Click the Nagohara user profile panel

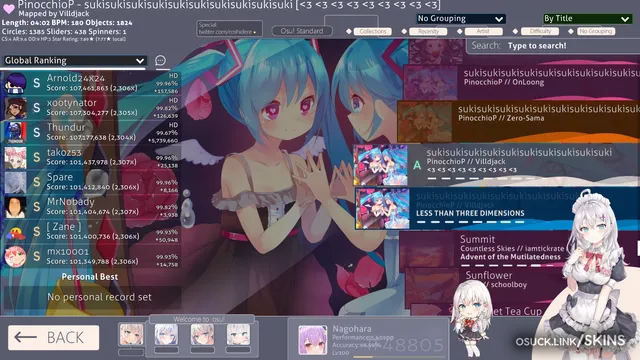point(369,339)
